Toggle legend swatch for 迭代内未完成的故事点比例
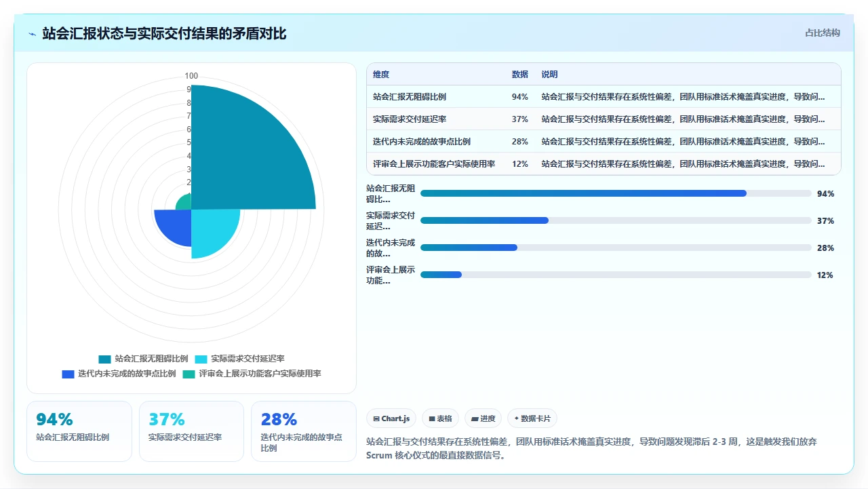The width and height of the screenshot is (868, 489). click(68, 374)
